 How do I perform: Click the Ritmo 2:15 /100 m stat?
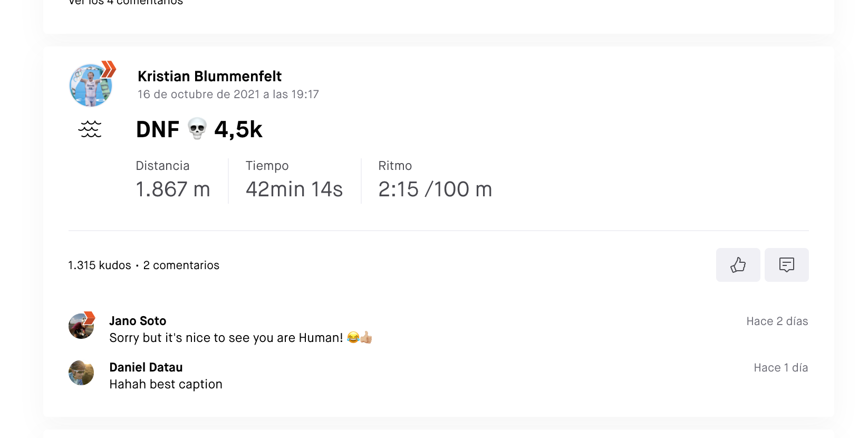[435, 180]
